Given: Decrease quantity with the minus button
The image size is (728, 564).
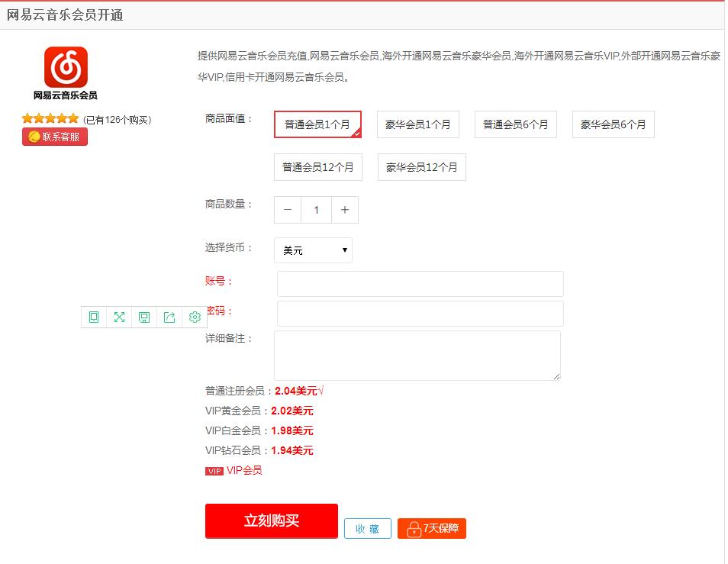Looking at the screenshot, I should [x=288, y=210].
